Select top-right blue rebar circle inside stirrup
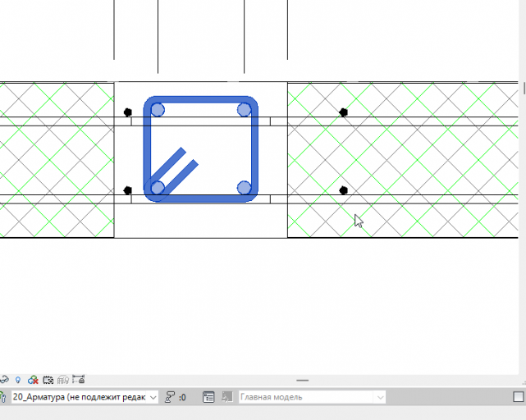The image size is (526, 420). [244, 110]
